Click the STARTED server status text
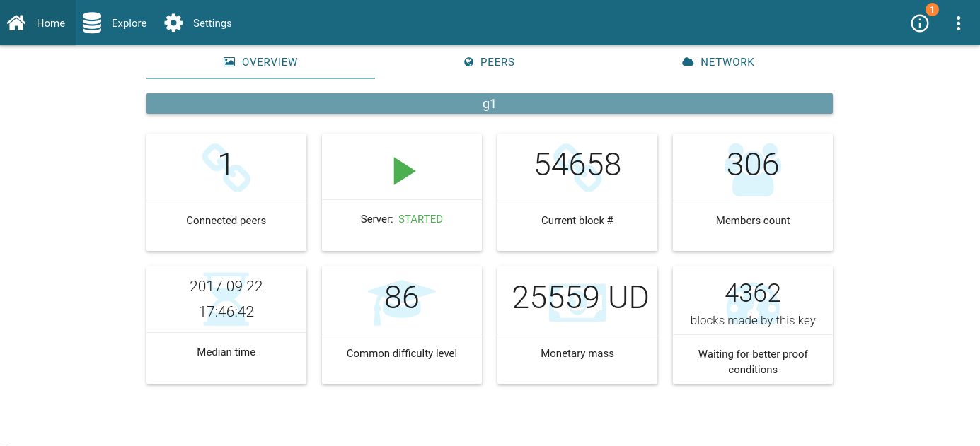The image size is (980, 446). (x=420, y=219)
